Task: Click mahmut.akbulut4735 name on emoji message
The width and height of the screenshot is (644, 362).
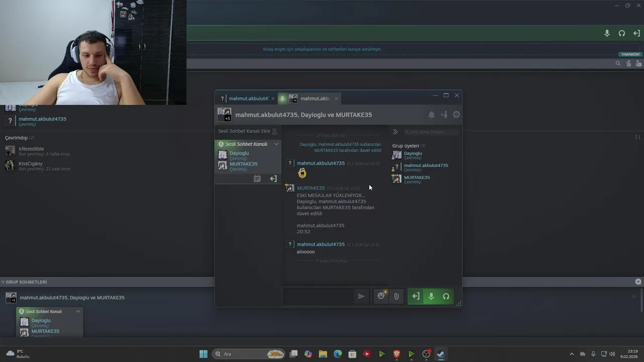Action: (x=320, y=163)
